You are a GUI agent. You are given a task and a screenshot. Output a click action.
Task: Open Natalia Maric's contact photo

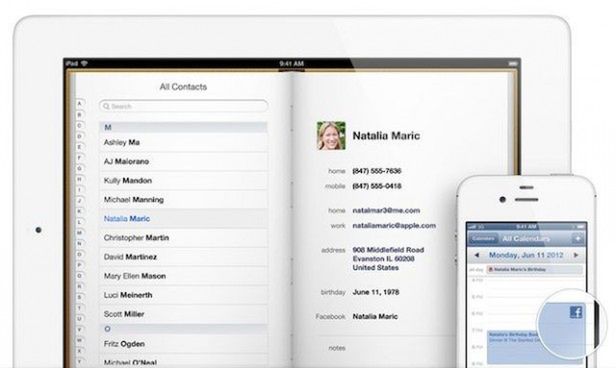[x=331, y=136]
